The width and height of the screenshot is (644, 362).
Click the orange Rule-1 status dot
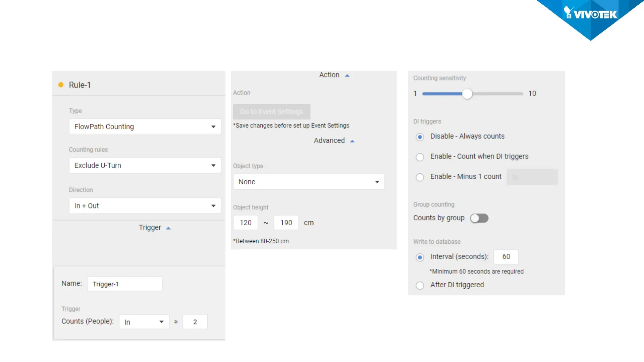[x=61, y=85]
